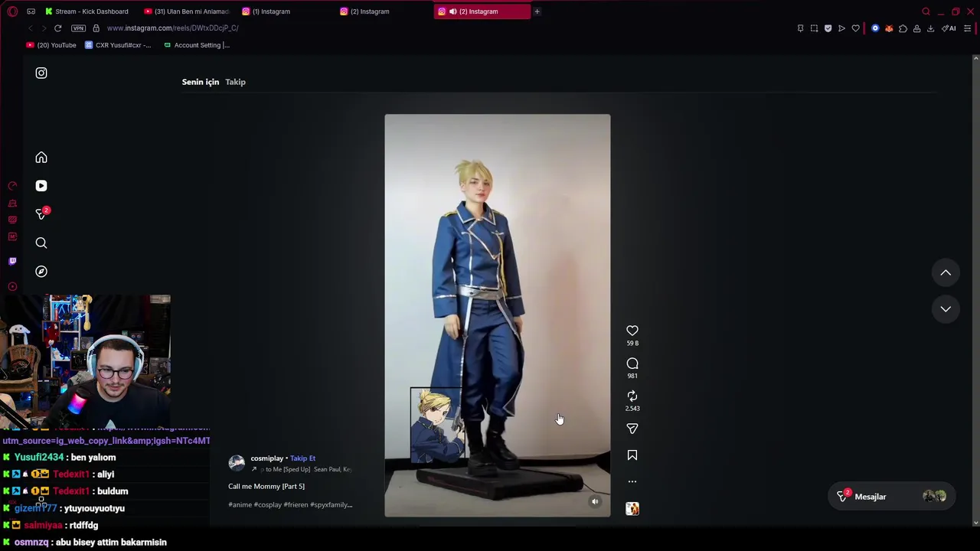Open the downloads icon
The width and height of the screenshot is (980, 551).
click(930, 28)
